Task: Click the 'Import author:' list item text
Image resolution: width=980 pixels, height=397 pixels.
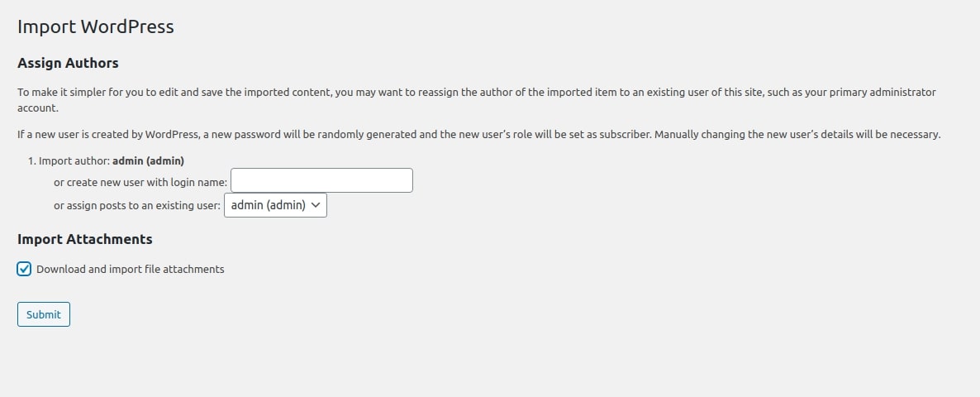Action: (x=74, y=160)
